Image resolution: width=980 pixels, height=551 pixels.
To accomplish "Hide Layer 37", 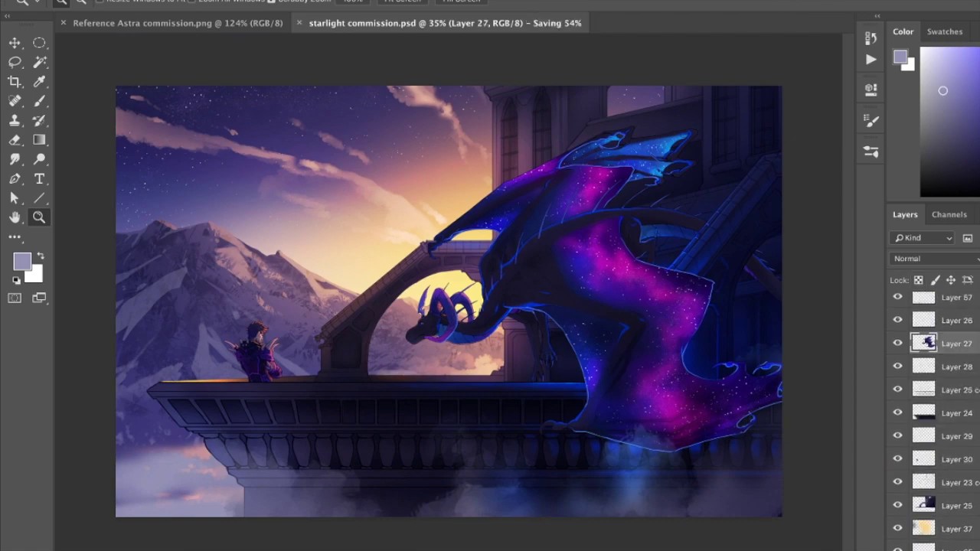I will point(897,528).
